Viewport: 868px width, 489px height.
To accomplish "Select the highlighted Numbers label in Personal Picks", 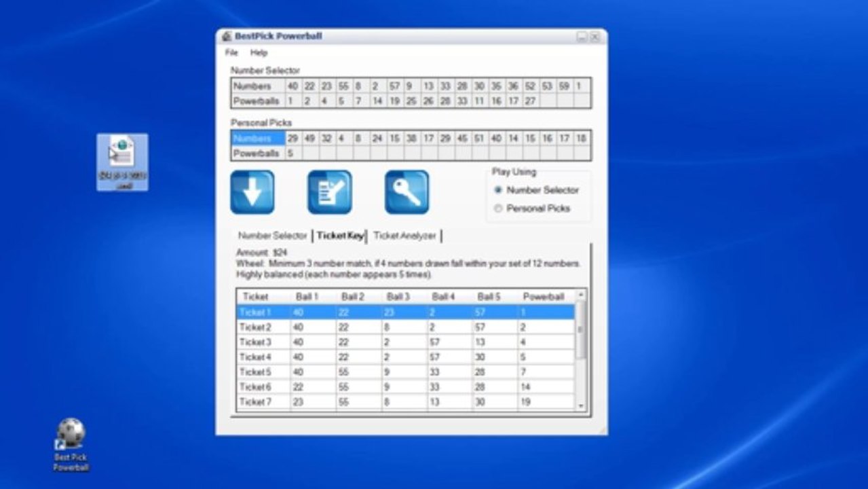I will click(258, 139).
